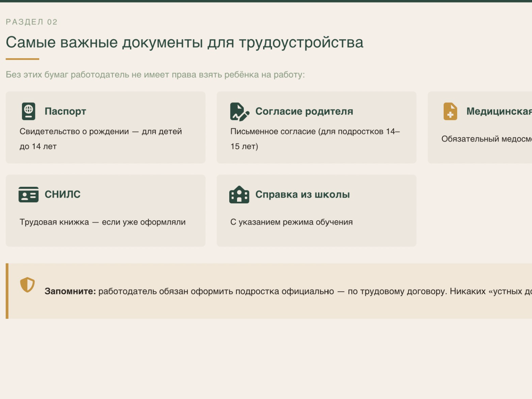Screen dimensions: 532x399
Task: Click the bold word Запомните
Action: pyautogui.click(x=70, y=291)
